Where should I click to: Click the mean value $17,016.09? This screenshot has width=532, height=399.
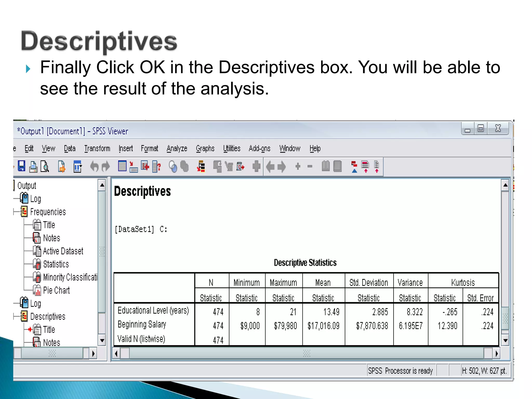pos(323,326)
